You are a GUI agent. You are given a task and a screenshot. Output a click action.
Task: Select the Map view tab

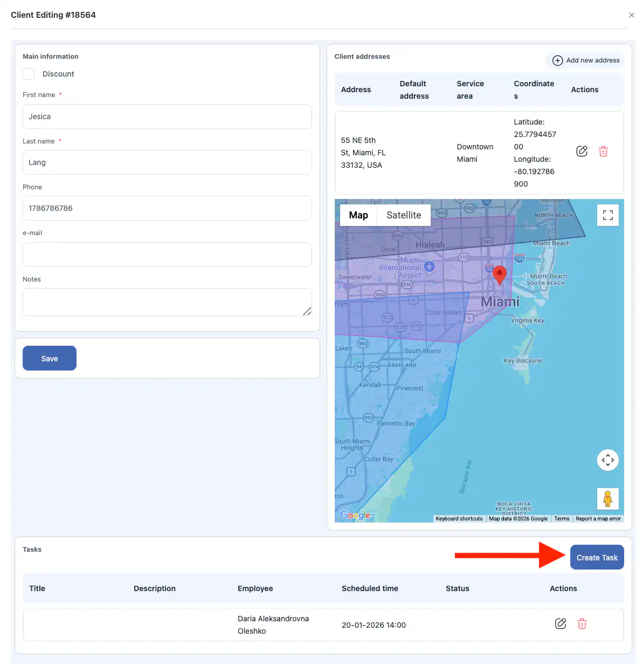coord(358,215)
